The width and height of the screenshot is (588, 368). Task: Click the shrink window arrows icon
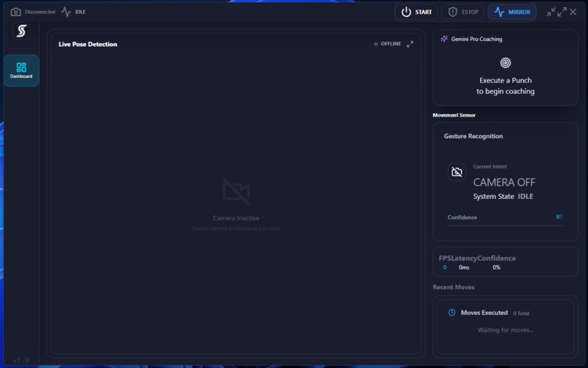click(551, 12)
